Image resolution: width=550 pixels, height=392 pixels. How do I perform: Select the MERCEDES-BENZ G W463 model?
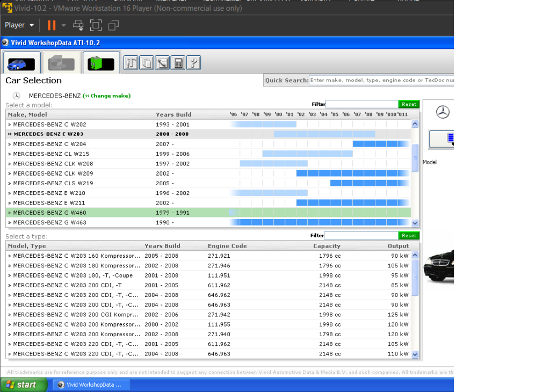208,223
